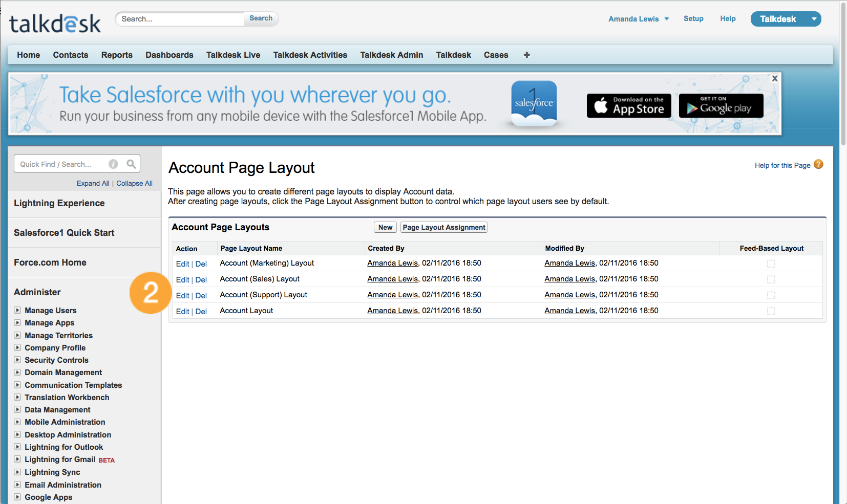
Task: Click the Help for this Page link
Action: 782,165
